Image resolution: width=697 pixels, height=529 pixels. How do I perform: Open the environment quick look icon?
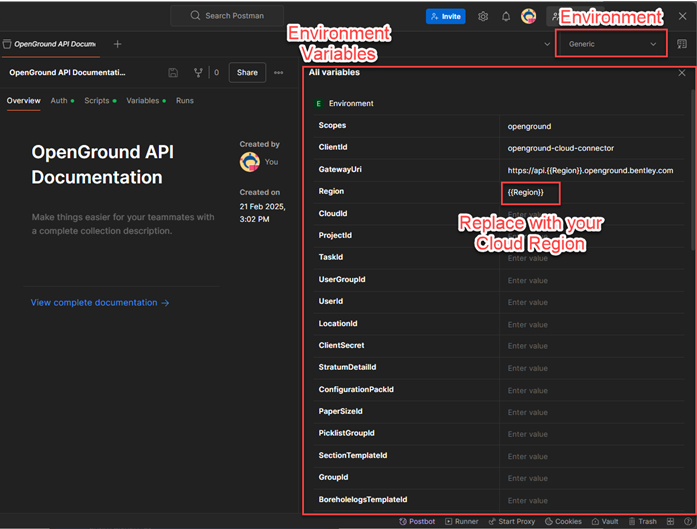[x=681, y=44]
